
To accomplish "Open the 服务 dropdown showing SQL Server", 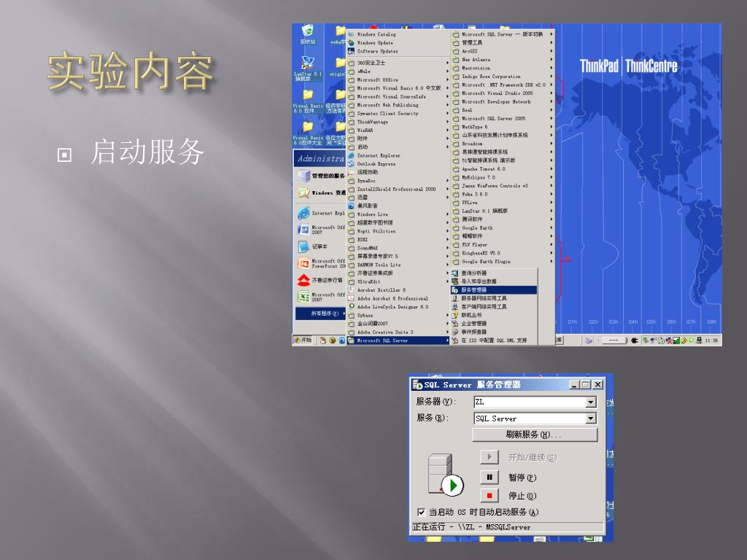I will 591,419.
